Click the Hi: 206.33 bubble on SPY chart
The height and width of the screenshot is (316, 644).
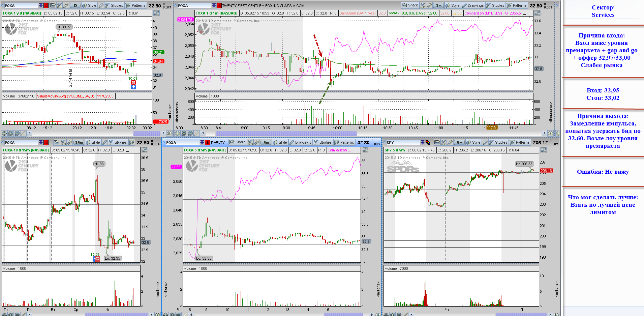[524, 164]
